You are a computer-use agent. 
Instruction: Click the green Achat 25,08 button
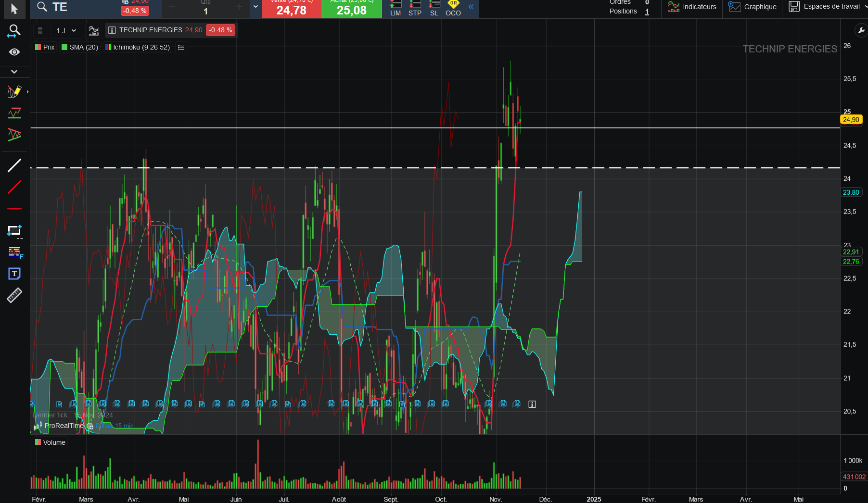tap(352, 9)
